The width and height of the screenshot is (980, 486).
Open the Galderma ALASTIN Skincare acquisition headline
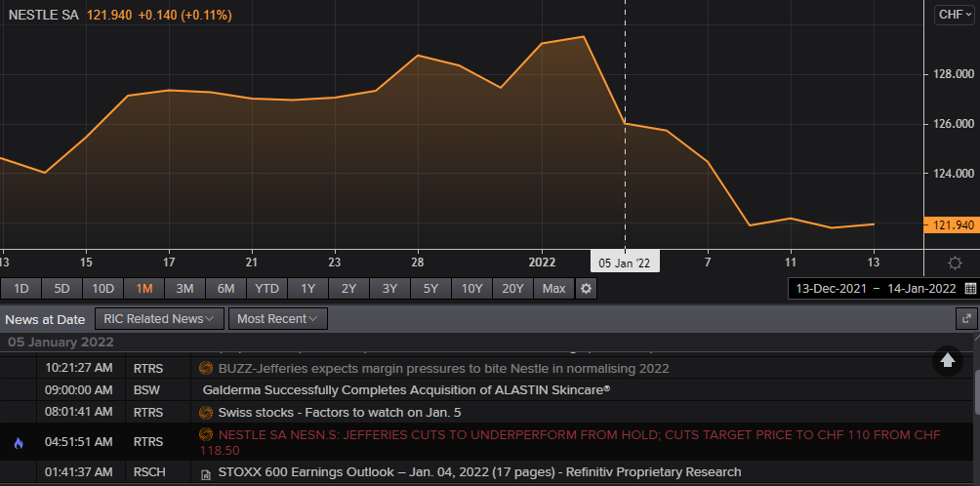[x=406, y=389]
